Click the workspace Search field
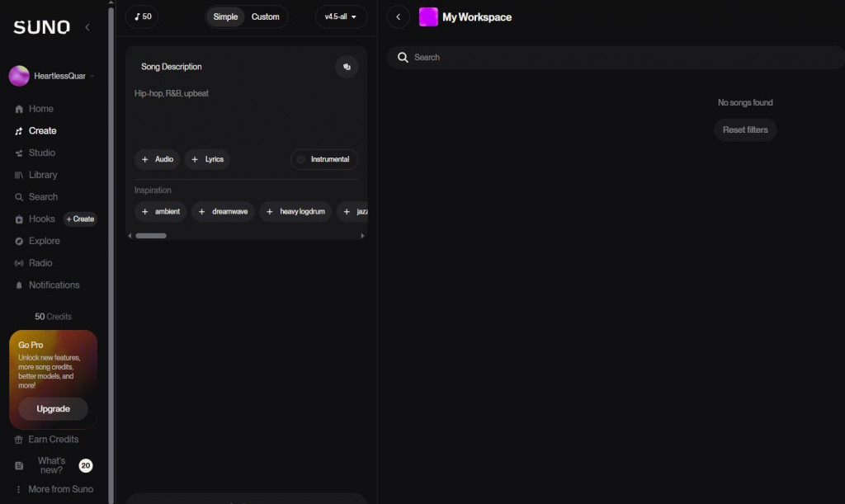 coord(616,57)
